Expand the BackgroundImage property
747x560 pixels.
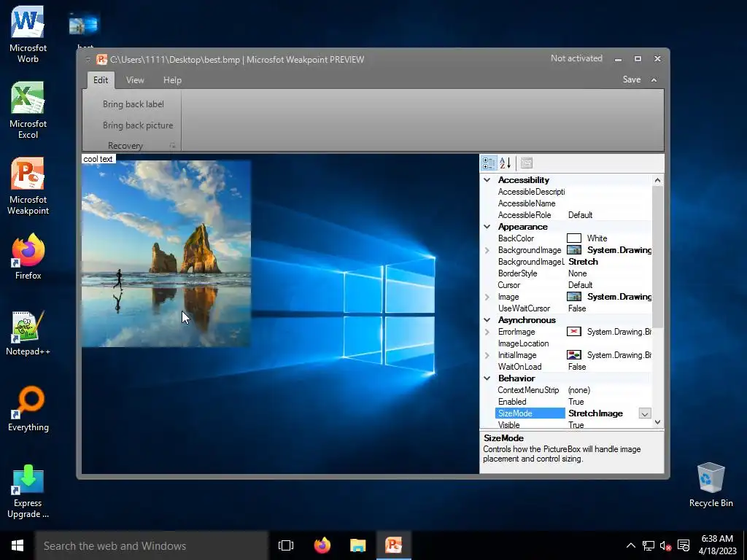click(x=487, y=250)
